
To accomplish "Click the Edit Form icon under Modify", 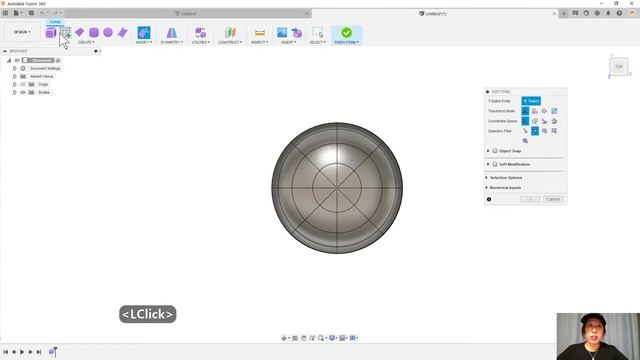I will (144, 33).
